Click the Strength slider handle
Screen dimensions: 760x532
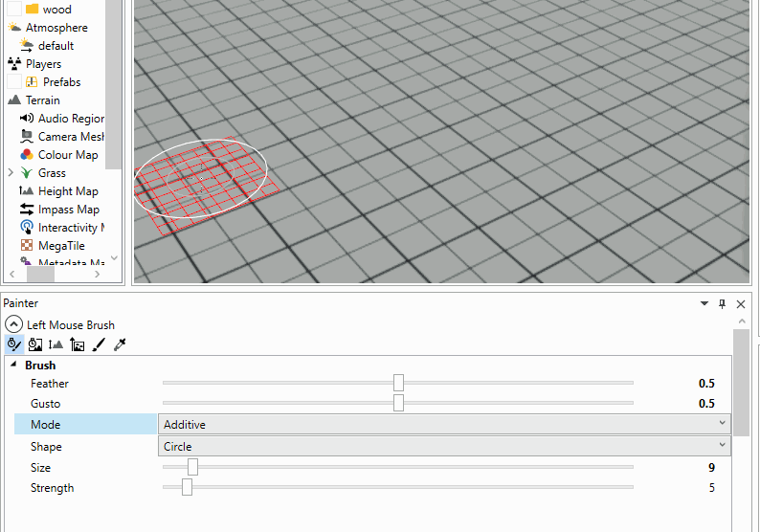tap(187, 487)
